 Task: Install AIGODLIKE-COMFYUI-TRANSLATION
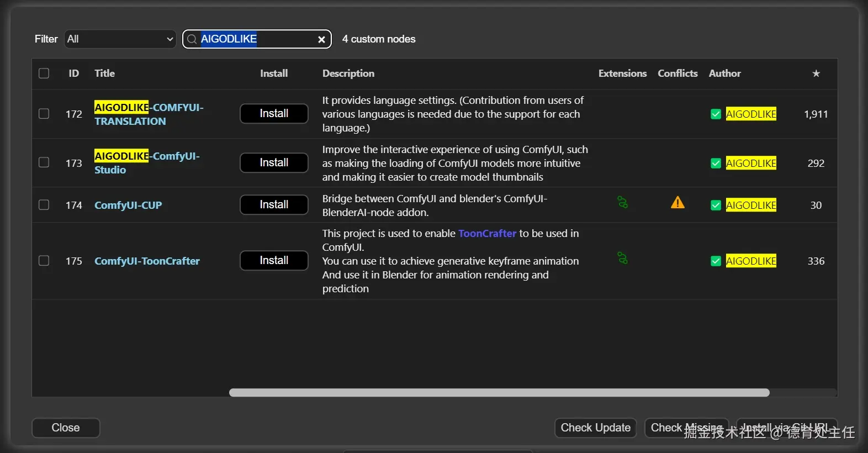[x=274, y=114]
